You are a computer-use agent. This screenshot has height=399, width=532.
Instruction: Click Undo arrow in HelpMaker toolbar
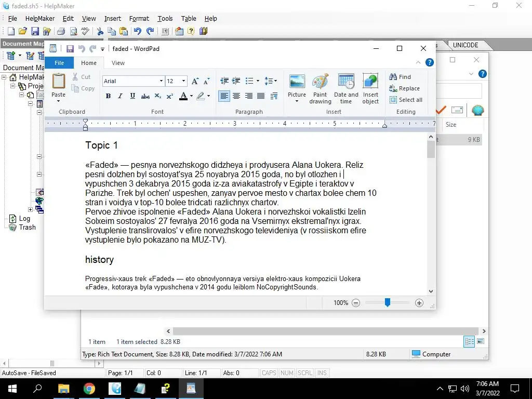[137, 31]
